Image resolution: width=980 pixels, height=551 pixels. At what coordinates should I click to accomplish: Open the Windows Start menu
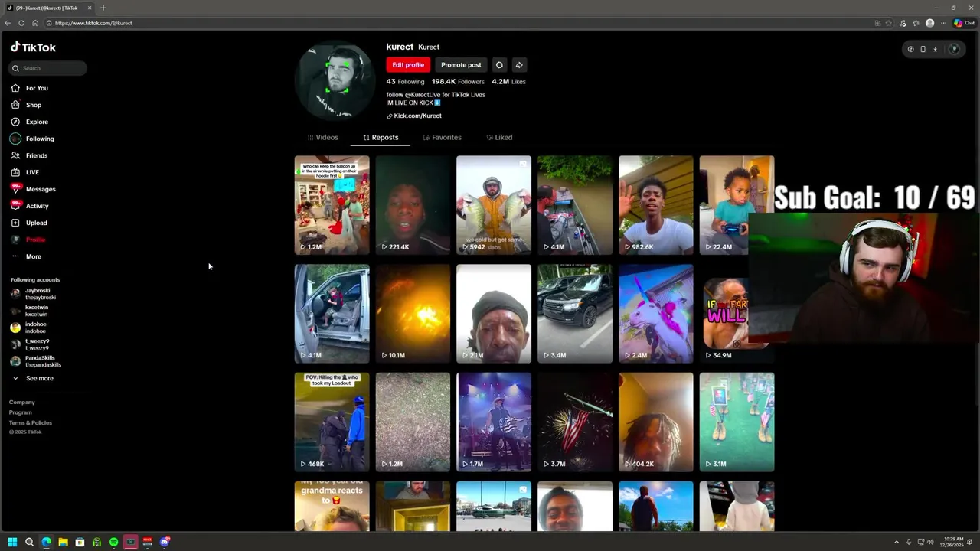coord(12,542)
